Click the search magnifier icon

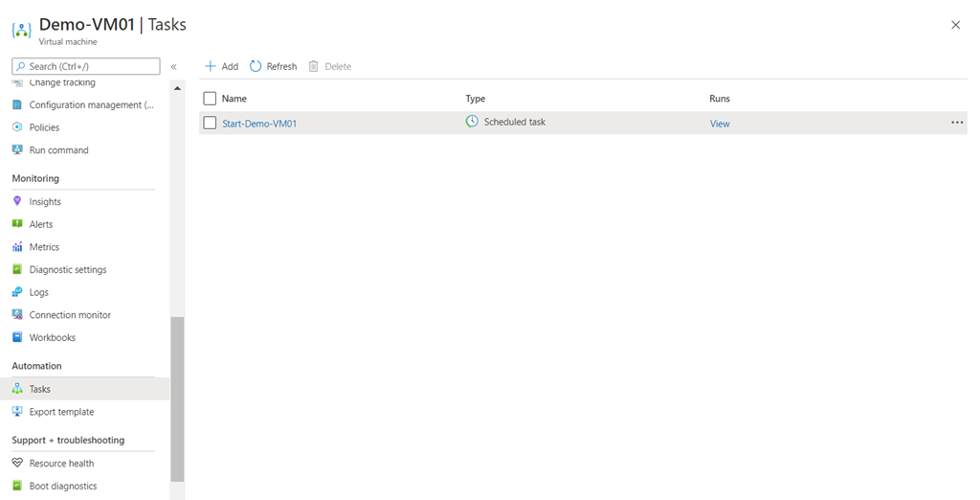click(21, 66)
